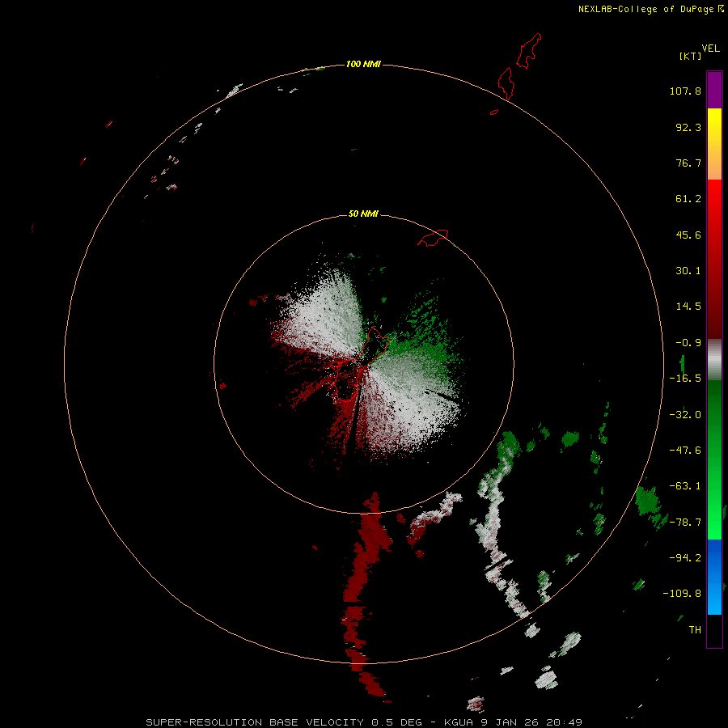Click the 100 NMI range ring label

point(363,64)
